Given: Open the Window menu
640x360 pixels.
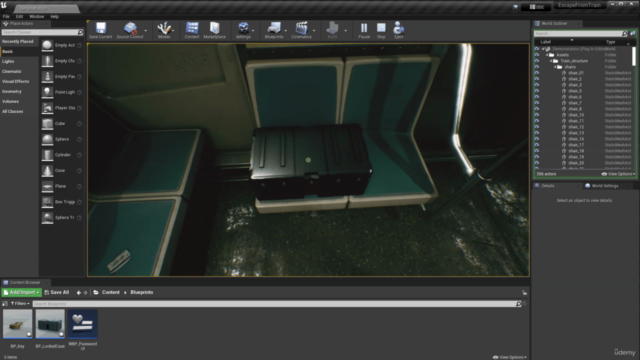Looking at the screenshot, I should 36,17.
